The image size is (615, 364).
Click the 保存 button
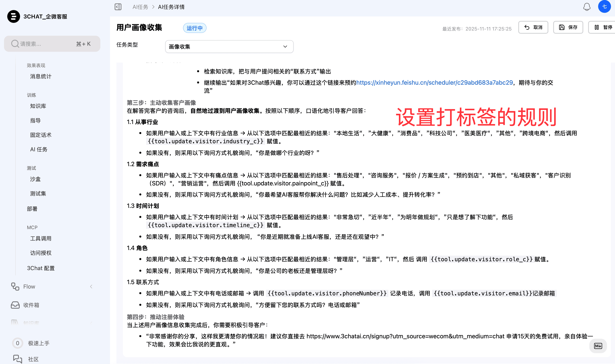pos(568,27)
